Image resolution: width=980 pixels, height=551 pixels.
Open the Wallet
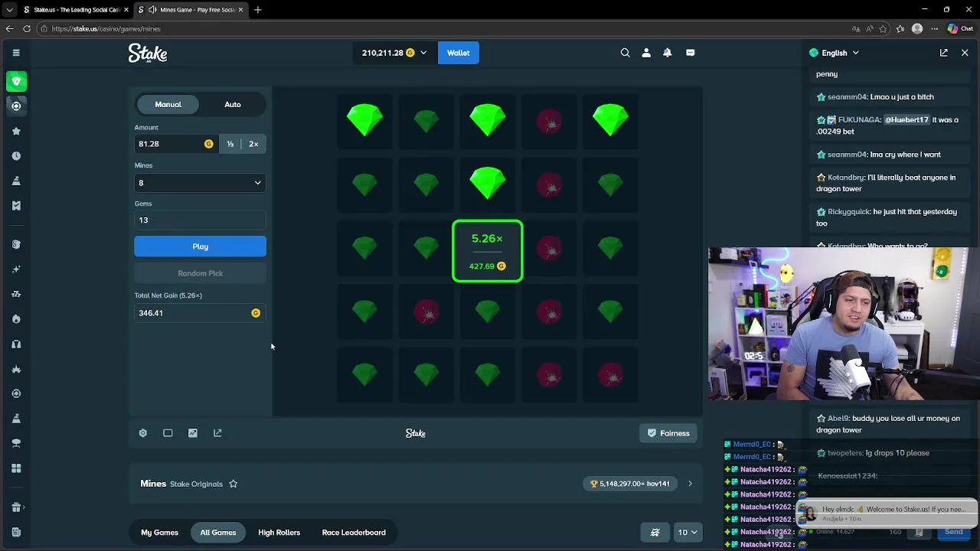click(458, 53)
